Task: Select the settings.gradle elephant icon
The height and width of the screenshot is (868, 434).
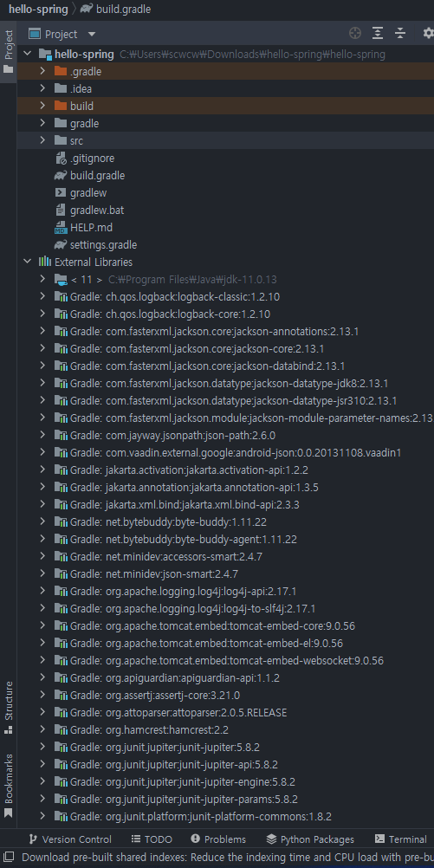Action: pyautogui.click(x=61, y=244)
